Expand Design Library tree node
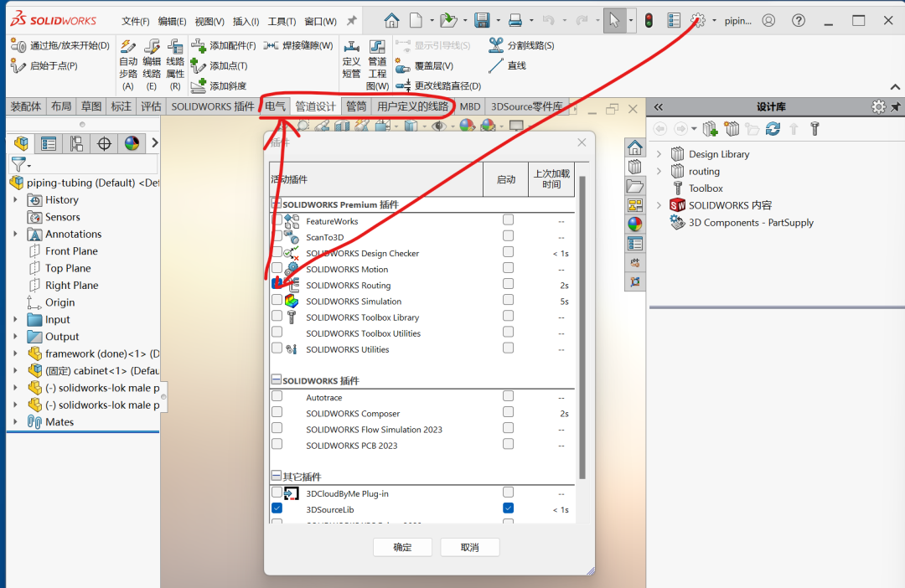Image resolution: width=905 pixels, height=588 pixels. coord(659,154)
